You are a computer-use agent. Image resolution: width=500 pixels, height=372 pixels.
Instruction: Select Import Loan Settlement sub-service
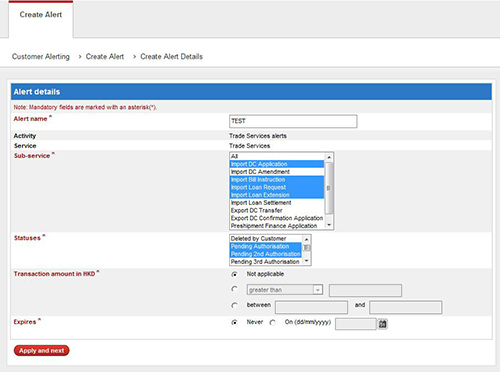pyautogui.click(x=277, y=203)
